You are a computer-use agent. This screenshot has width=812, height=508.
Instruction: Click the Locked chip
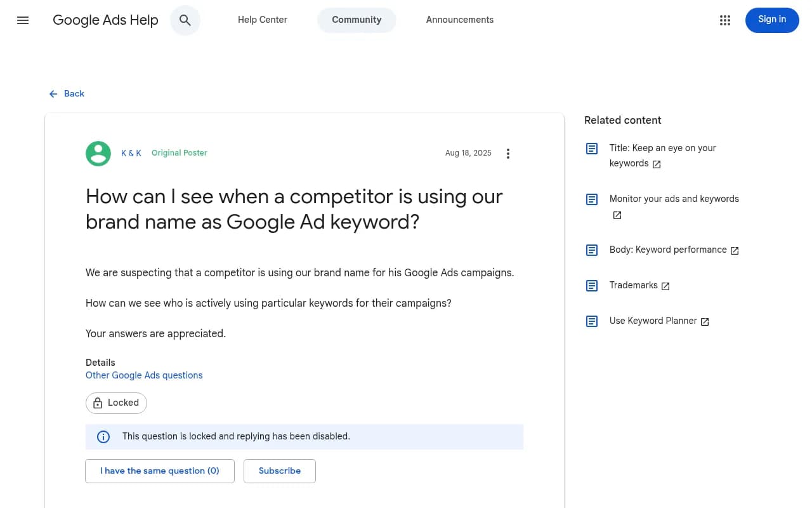coord(116,403)
